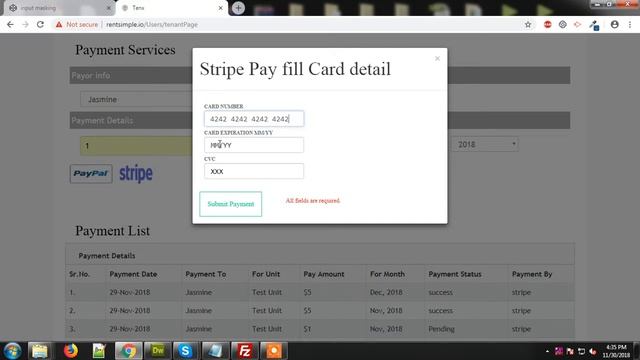Click 'All fields are required.' message
Viewport: 640px width, 360px height.
(x=313, y=201)
